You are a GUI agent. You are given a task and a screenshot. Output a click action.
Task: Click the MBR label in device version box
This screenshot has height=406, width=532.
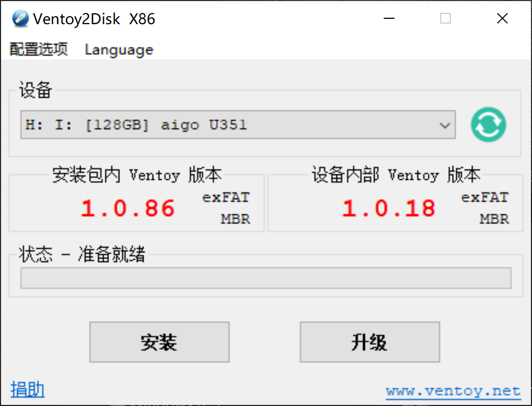494,219
